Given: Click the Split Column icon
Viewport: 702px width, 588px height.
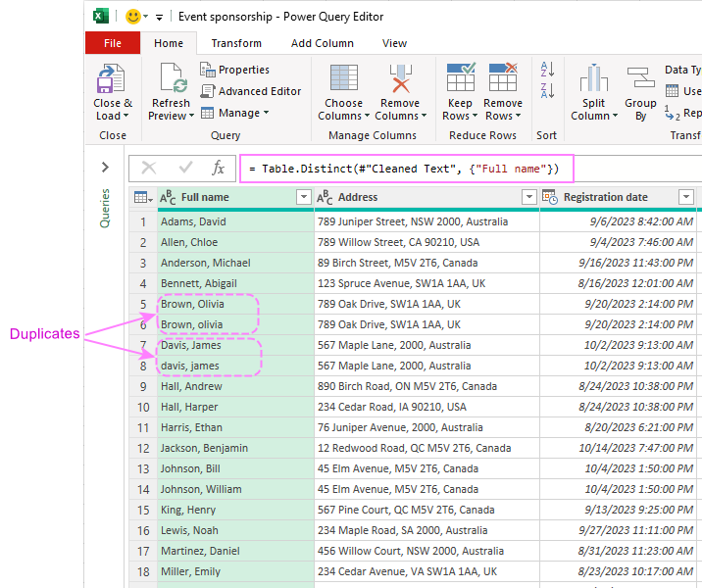Looking at the screenshot, I should tap(593, 77).
